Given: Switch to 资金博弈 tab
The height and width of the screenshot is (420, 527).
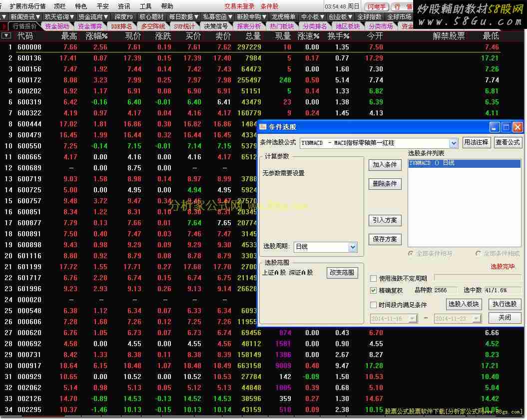Looking at the screenshot, I should pyautogui.click(x=90, y=26).
